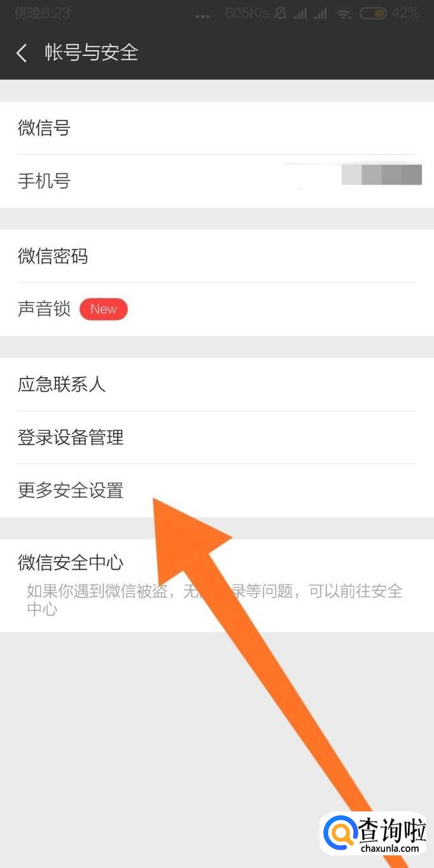
Task: Open the 手机号 setting row
Action: point(217,181)
